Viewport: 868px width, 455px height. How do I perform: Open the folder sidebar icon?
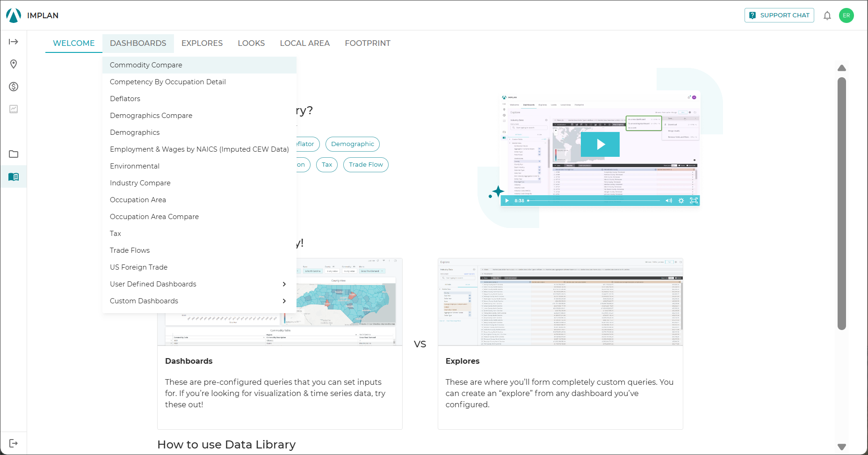click(14, 154)
